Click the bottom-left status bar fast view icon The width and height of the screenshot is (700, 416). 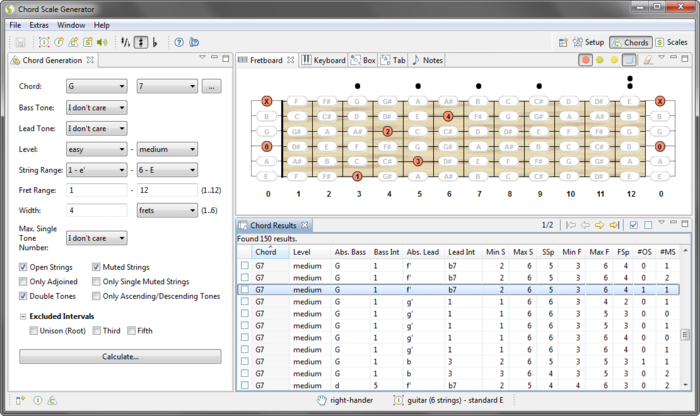[21, 400]
